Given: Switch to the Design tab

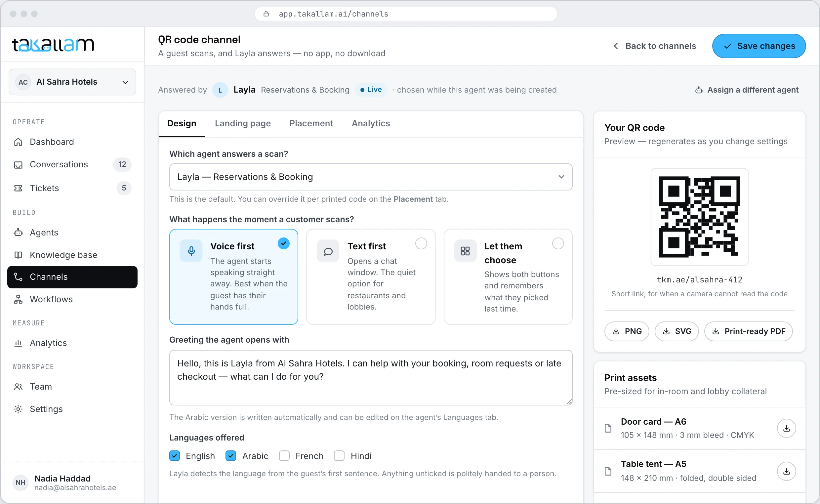Looking at the screenshot, I should tap(182, 123).
